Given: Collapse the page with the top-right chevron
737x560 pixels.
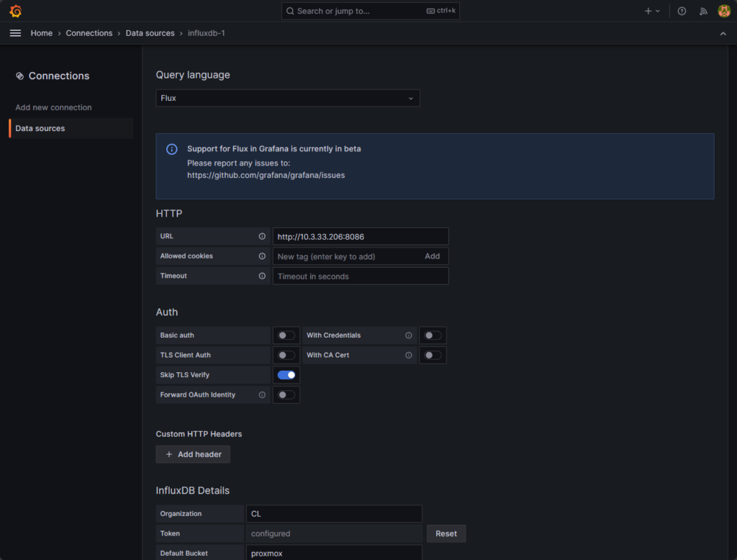Looking at the screenshot, I should coord(723,33).
